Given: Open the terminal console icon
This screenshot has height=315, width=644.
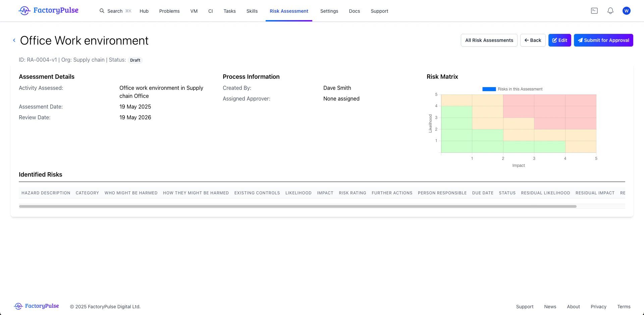Looking at the screenshot, I should (594, 11).
